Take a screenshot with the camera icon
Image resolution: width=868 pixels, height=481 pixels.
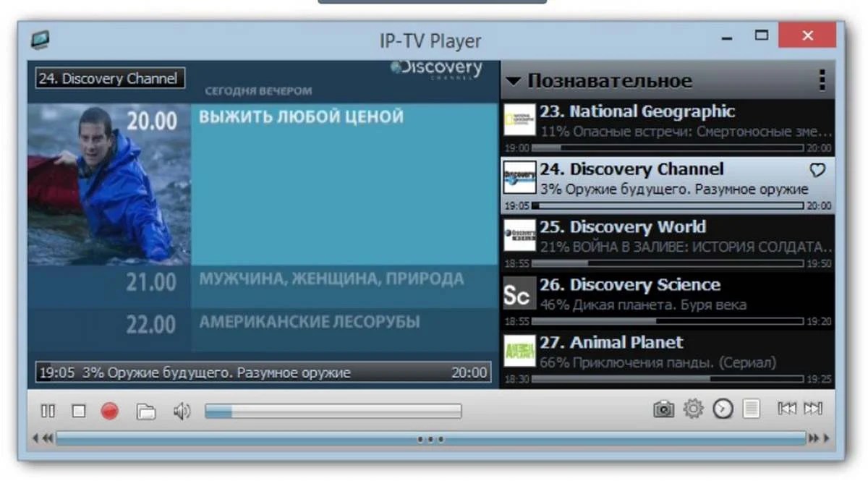pos(663,409)
